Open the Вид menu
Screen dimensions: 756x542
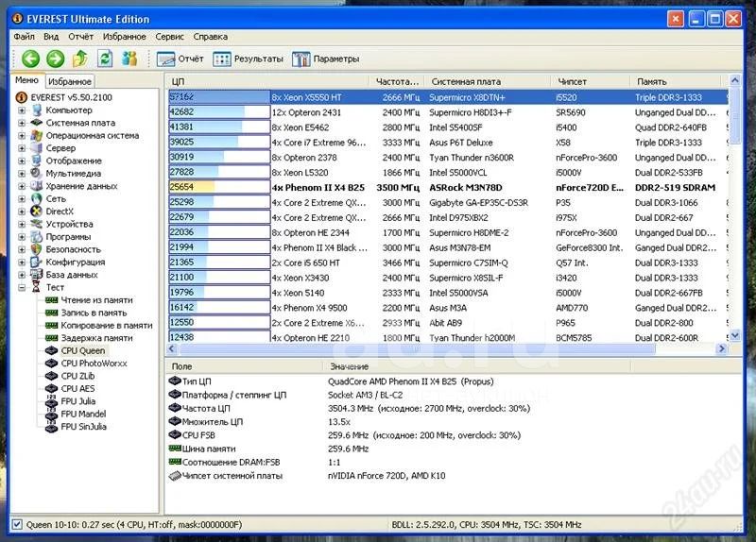51,37
